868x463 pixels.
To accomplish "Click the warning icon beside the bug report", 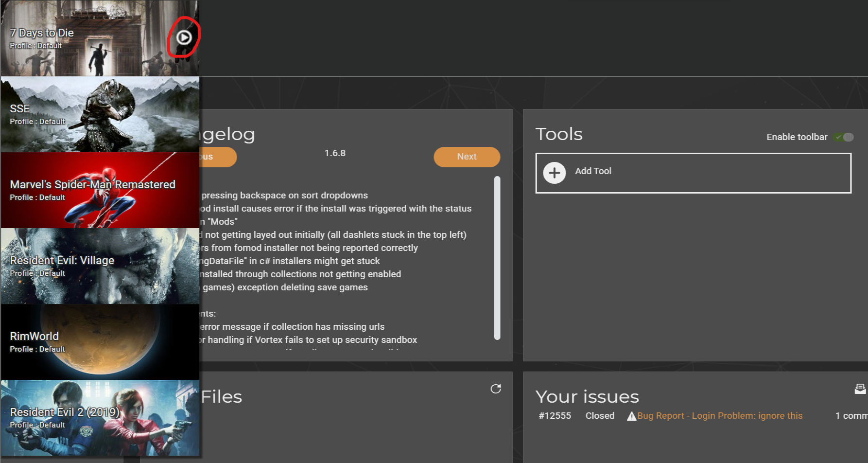I will [630, 415].
